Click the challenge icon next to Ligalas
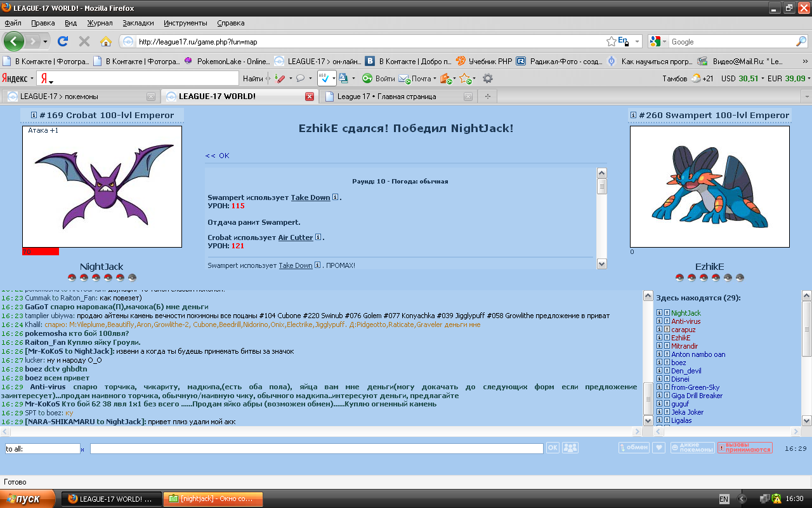Viewport: 812px width, 508px height. pyautogui.click(x=667, y=420)
